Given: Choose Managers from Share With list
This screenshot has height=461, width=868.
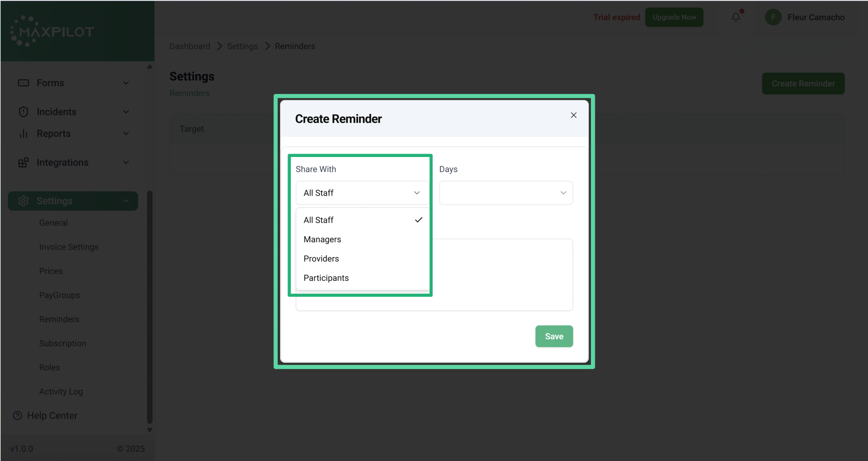Looking at the screenshot, I should point(322,239).
